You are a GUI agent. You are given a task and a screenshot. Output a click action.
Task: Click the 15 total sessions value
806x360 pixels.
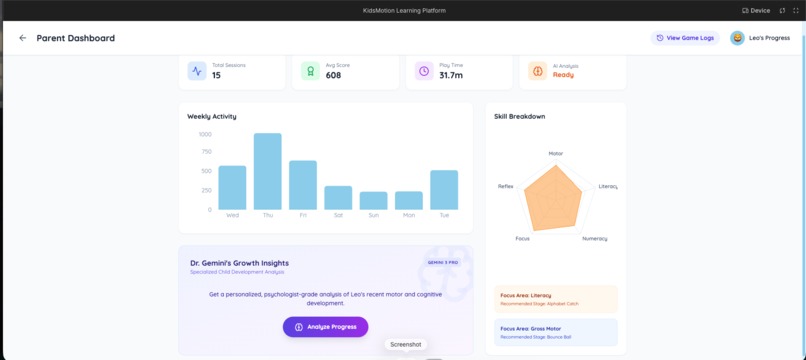coord(216,75)
